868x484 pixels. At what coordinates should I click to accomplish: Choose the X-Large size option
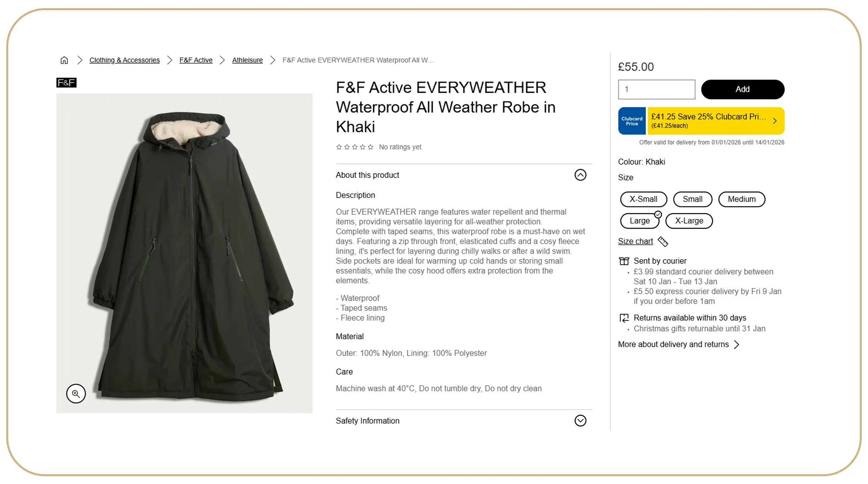689,221
